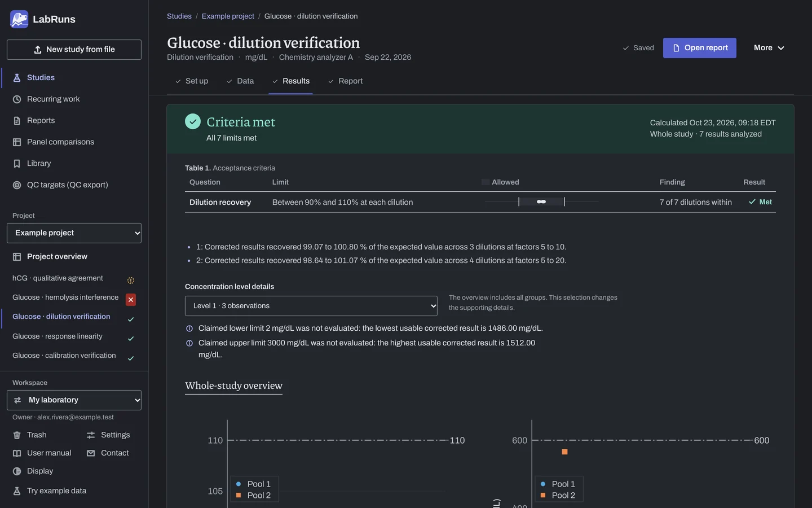Click the red failed icon beside hemolysis interference

tap(131, 300)
